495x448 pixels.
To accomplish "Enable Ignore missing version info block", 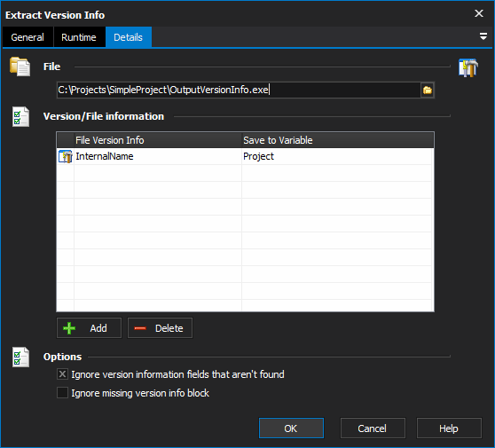I will [62, 393].
